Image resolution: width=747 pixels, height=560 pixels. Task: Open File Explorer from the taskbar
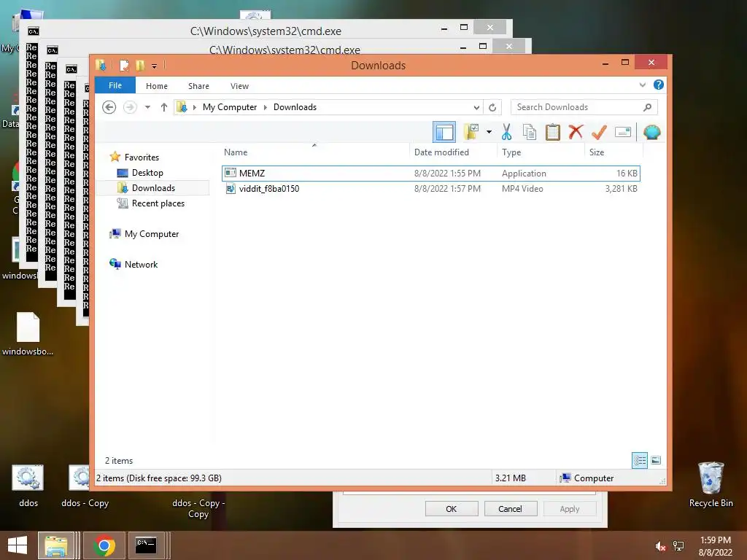point(56,545)
